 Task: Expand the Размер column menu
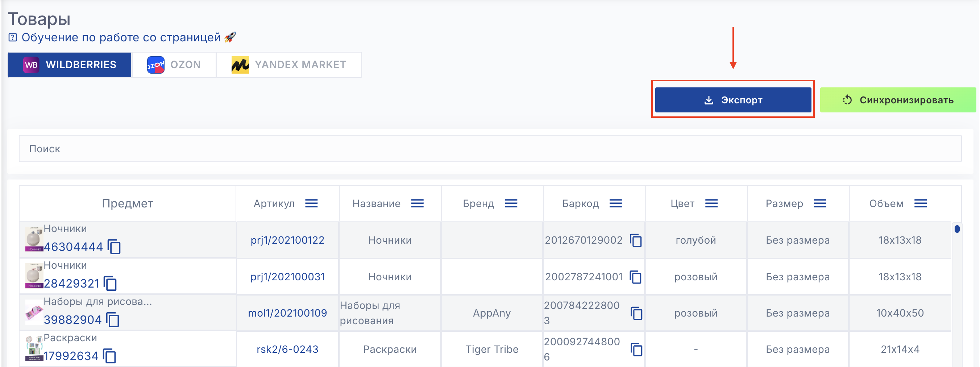click(820, 204)
